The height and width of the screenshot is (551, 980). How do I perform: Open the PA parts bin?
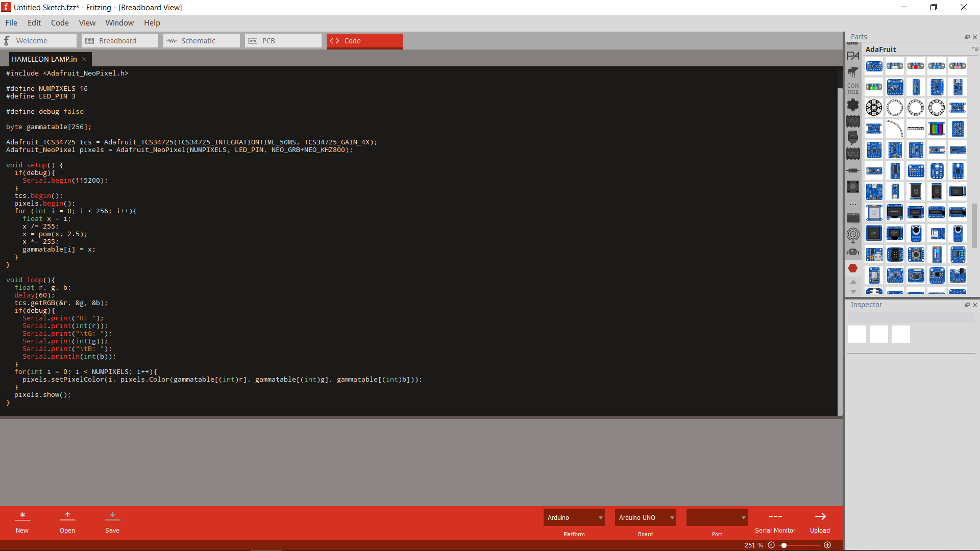click(853, 56)
